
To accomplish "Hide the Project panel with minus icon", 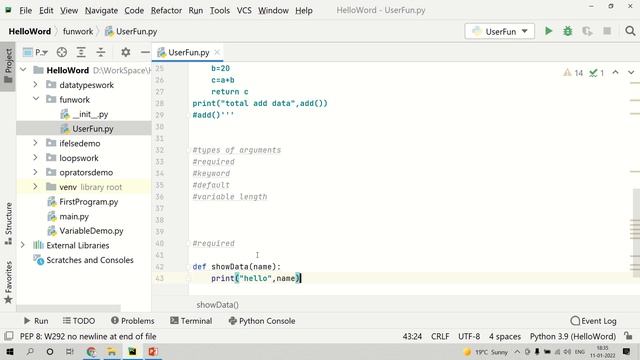I will point(144,52).
